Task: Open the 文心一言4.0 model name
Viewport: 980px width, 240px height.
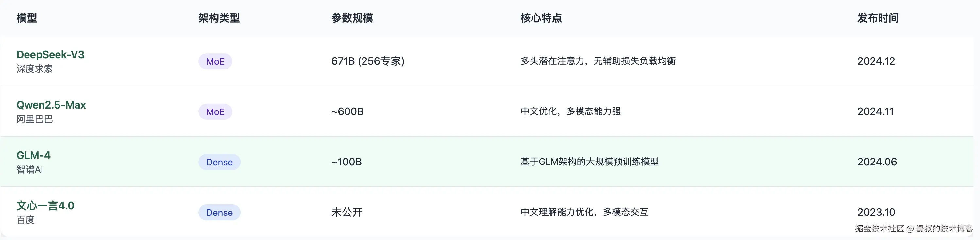Action: 45,206
